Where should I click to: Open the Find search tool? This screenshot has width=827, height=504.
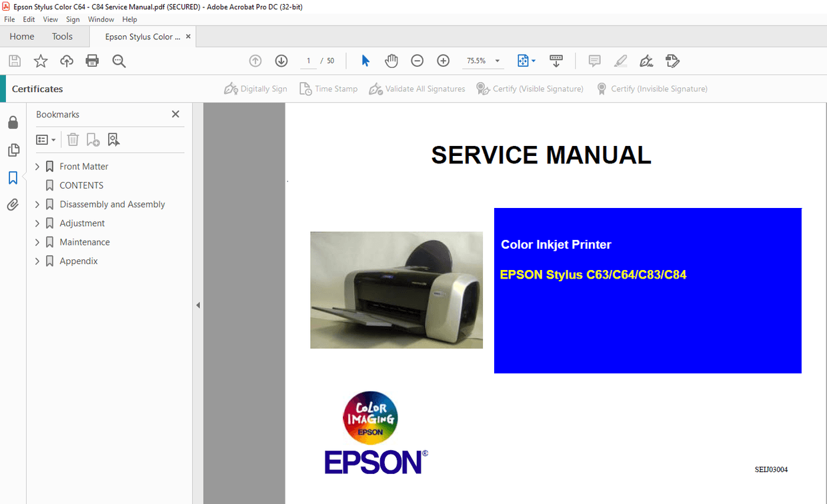click(x=119, y=60)
